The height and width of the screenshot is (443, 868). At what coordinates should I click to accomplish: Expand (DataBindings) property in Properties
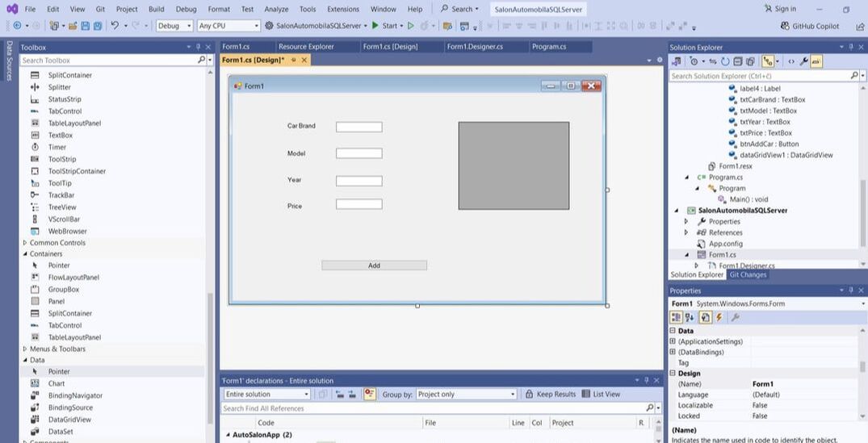click(x=673, y=352)
